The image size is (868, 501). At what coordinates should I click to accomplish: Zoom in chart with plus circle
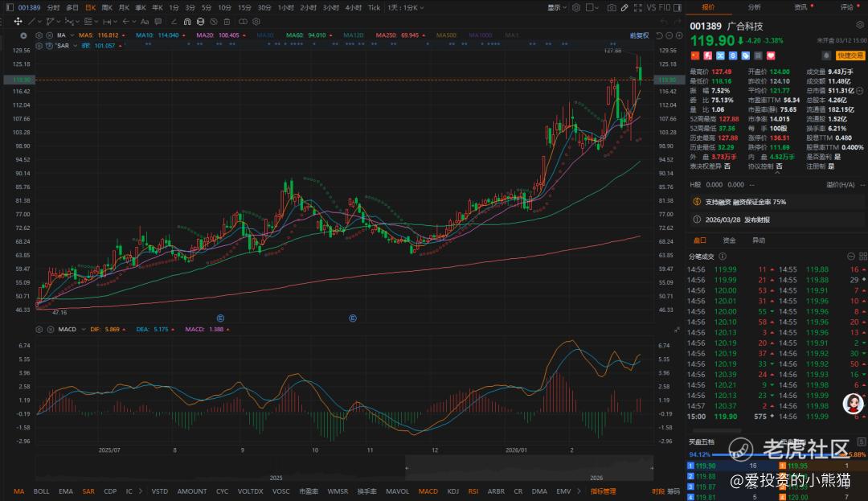[678, 35]
